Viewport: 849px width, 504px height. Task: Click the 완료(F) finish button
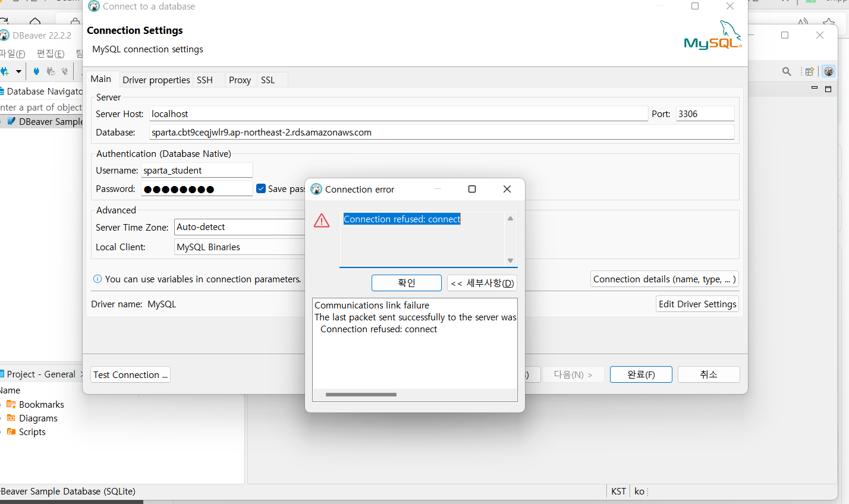[641, 374]
